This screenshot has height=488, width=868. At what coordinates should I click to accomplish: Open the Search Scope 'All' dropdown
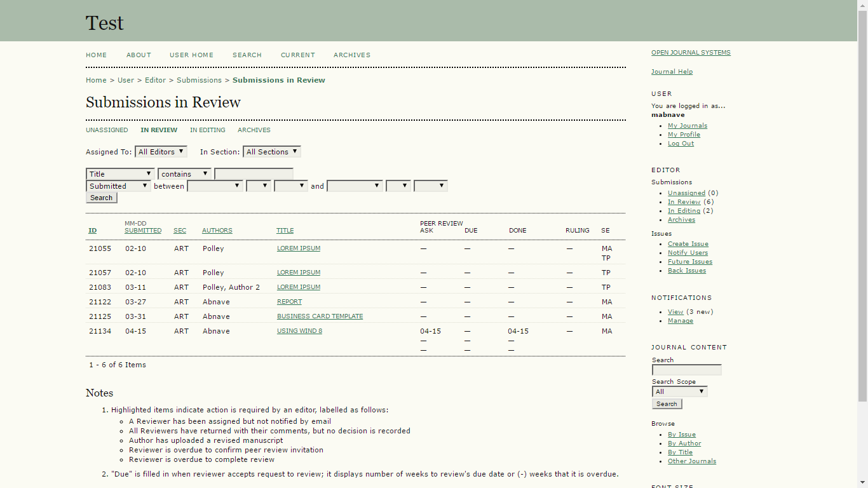pyautogui.click(x=679, y=391)
